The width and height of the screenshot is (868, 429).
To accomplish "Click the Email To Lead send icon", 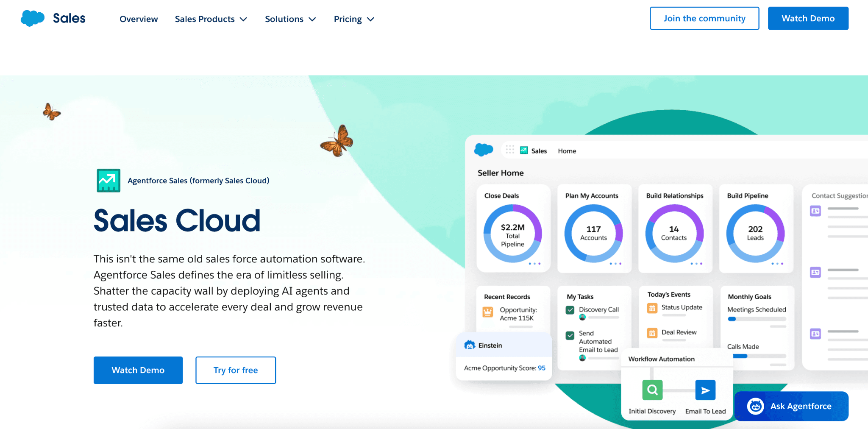I will coord(705,390).
